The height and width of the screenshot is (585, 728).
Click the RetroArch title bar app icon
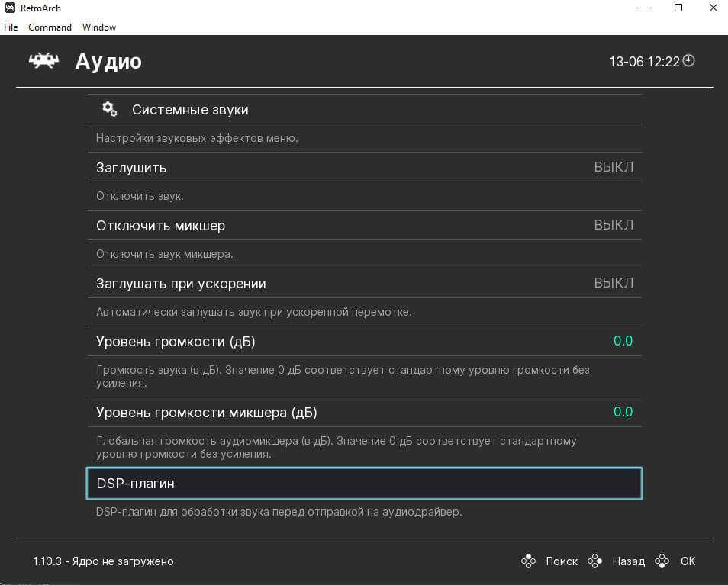coord(10,8)
